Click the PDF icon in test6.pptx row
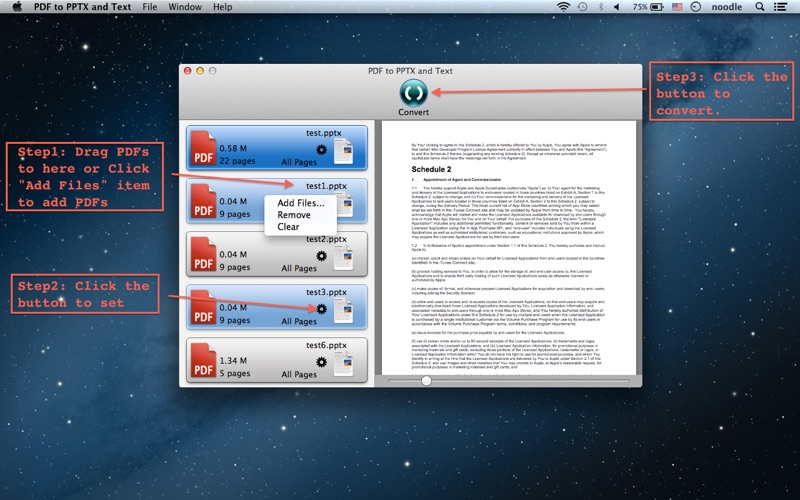This screenshot has width=800, height=500. click(203, 360)
